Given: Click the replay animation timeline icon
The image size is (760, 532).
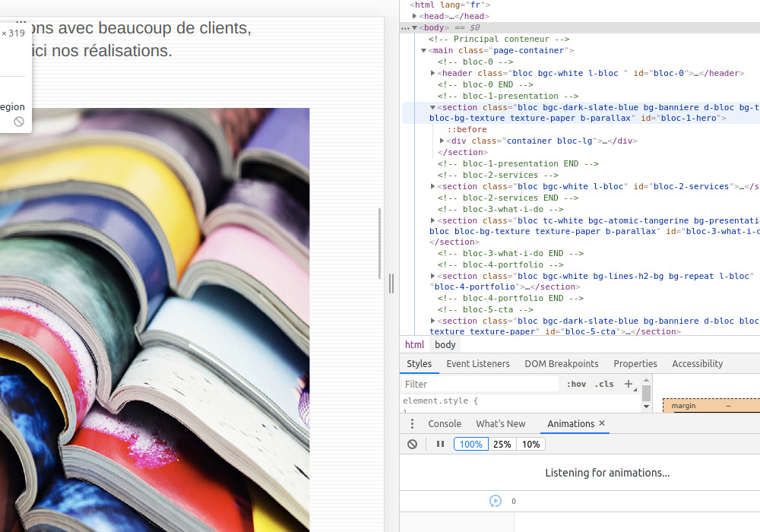Looking at the screenshot, I should tap(496, 501).
